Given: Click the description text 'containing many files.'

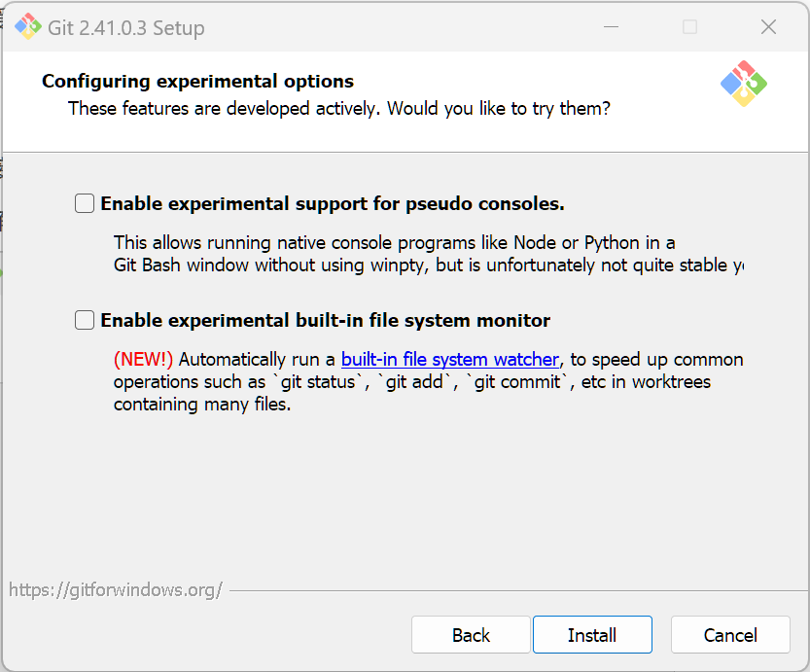Looking at the screenshot, I should click(x=201, y=405).
